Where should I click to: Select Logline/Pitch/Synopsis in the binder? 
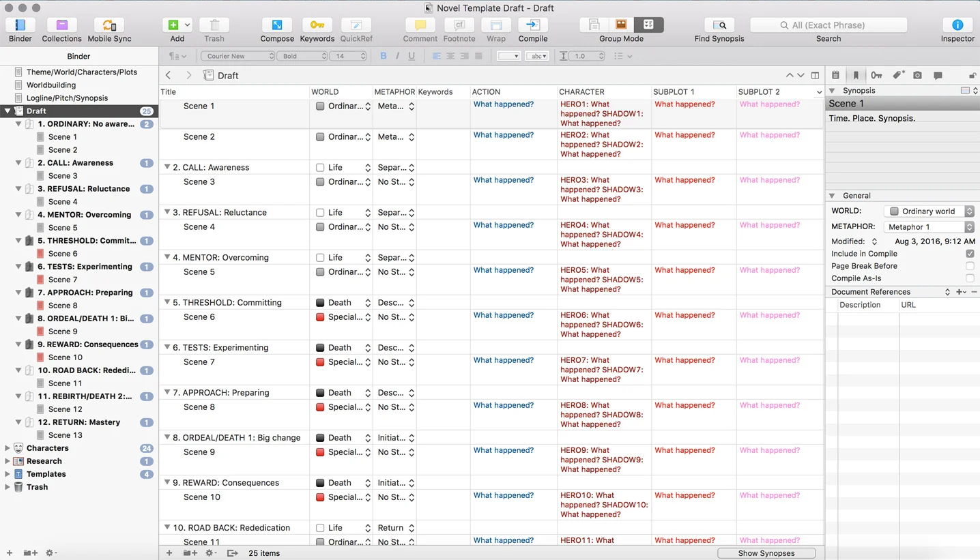[67, 98]
